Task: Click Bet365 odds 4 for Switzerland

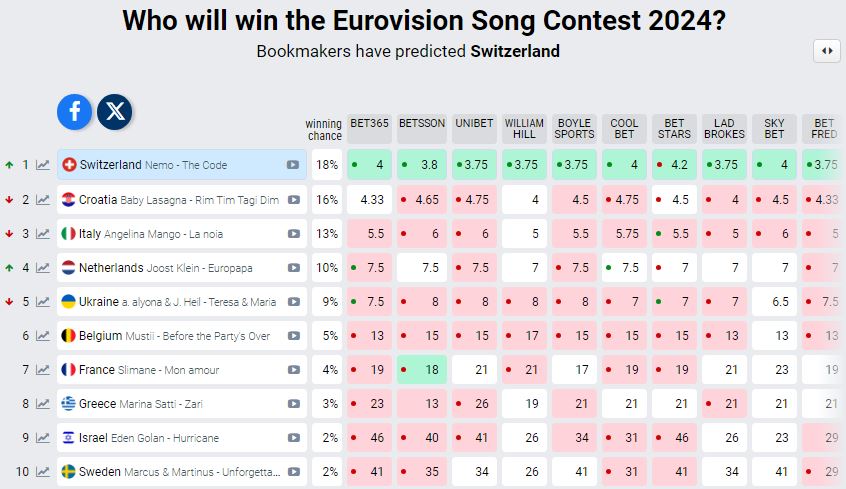Action: 371,165
